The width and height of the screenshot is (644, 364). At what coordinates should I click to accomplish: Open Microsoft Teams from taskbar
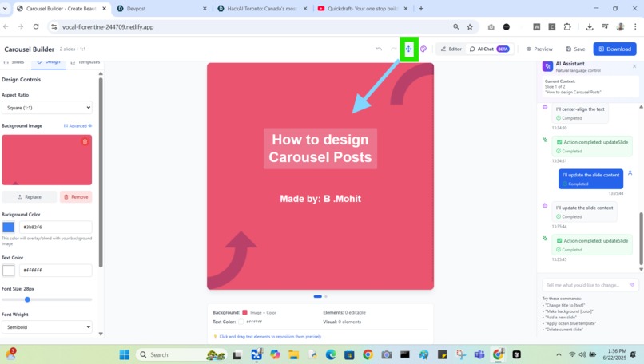click(479, 354)
